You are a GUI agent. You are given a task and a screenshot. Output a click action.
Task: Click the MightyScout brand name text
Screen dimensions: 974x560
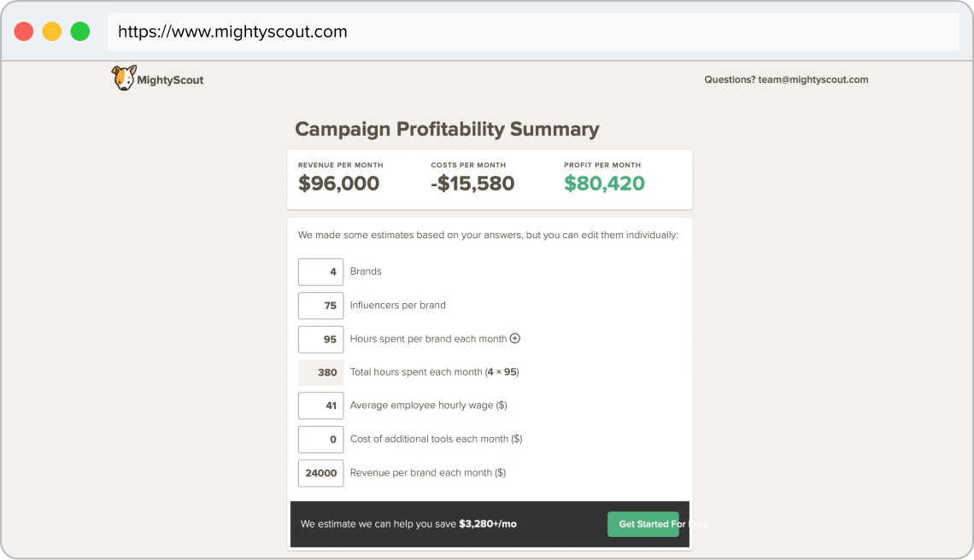[x=171, y=80]
